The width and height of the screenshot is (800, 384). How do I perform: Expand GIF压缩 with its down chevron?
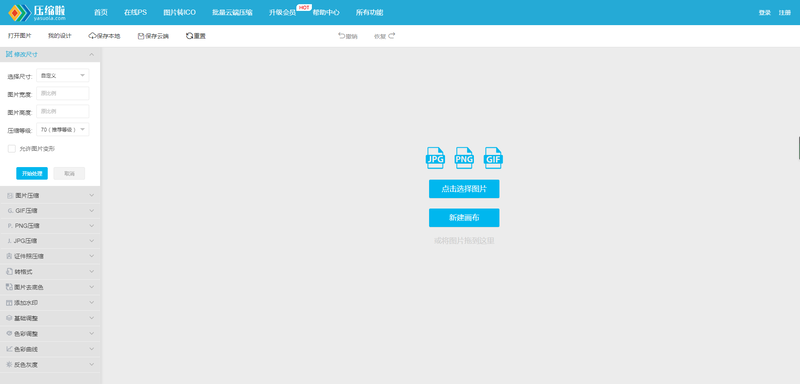(x=91, y=211)
